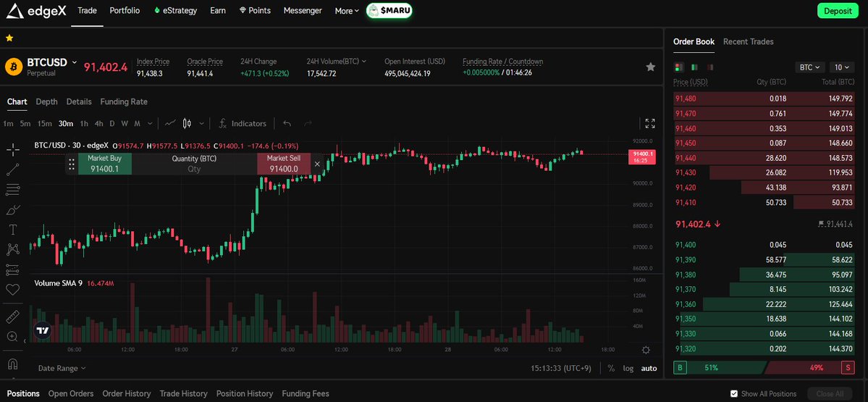The image size is (868, 402).
Task: Undo the last chart action
Action: tap(287, 123)
